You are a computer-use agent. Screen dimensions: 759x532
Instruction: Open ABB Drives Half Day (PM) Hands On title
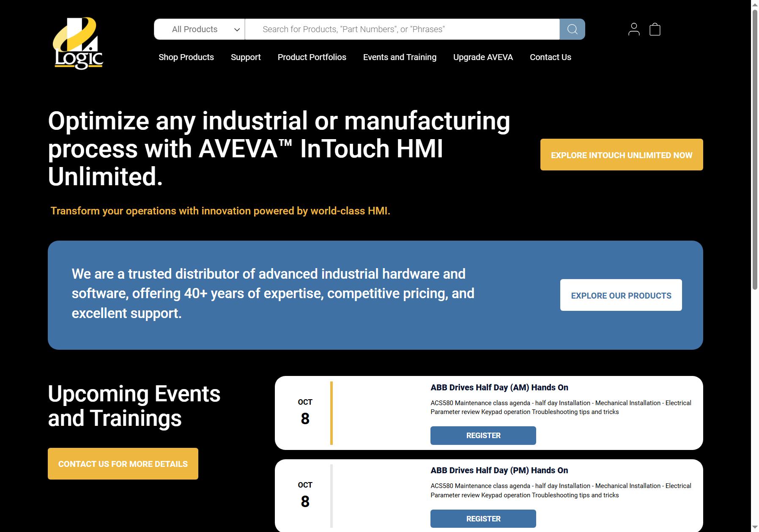click(x=499, y=470)
